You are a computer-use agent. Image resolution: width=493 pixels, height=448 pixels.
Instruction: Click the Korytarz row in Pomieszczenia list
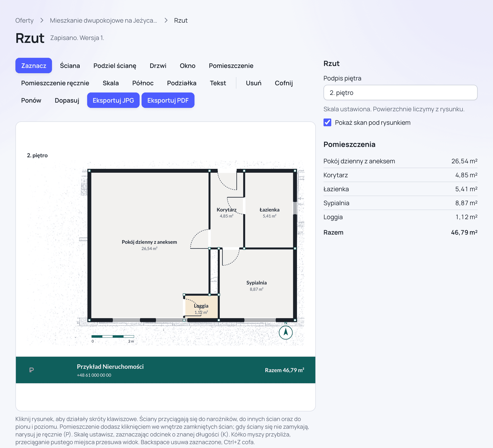point(400,175)
